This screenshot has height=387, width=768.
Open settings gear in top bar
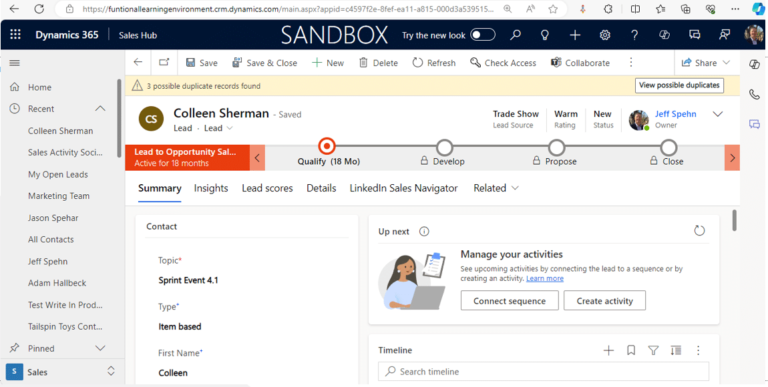605,35
